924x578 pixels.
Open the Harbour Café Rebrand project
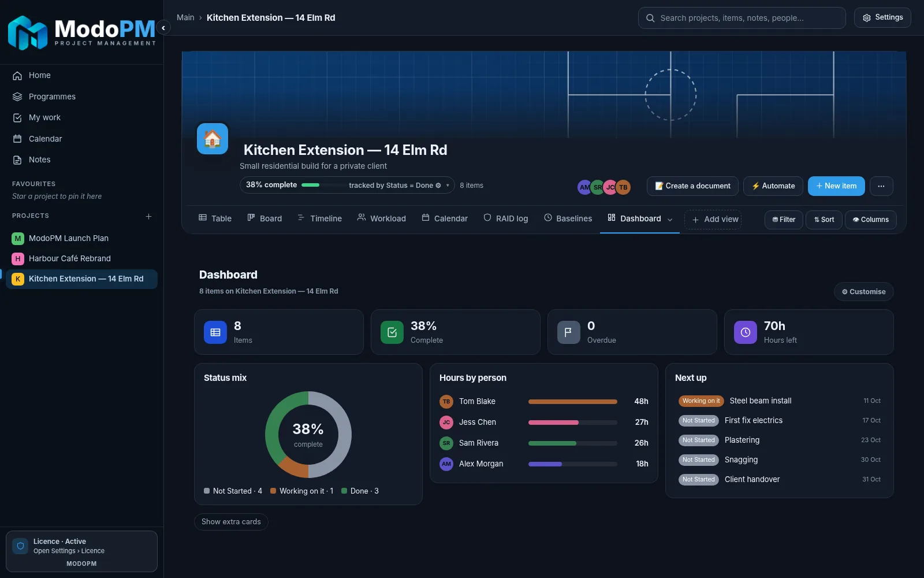(81, 258)
